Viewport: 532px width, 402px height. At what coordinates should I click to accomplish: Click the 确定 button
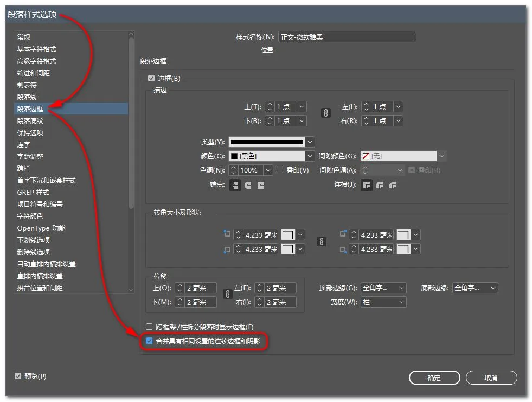click(434, 378)
